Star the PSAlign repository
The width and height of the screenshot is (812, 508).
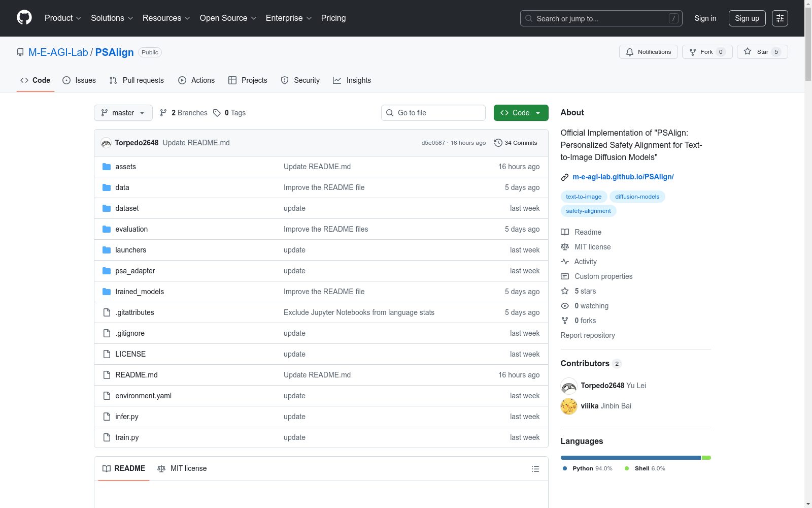pos(762,52)
